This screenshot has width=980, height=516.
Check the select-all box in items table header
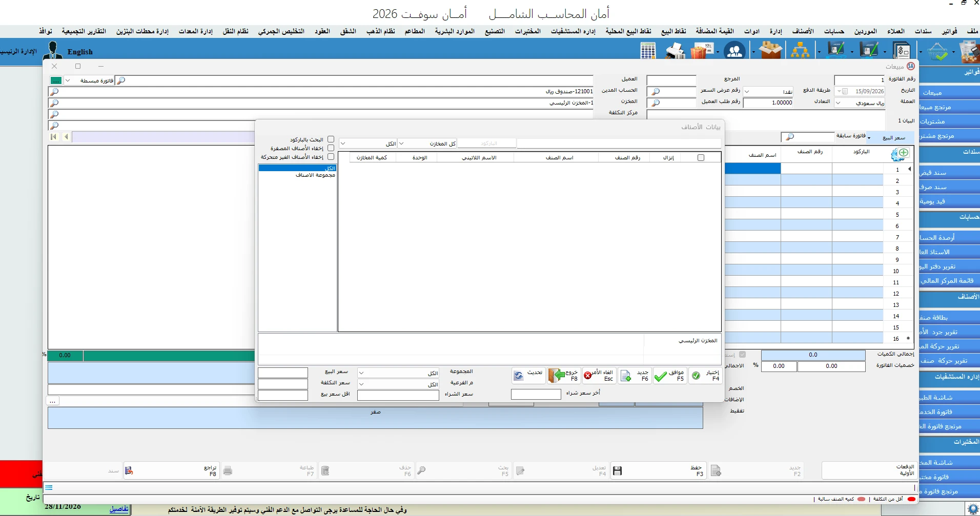tap(701, 158)
